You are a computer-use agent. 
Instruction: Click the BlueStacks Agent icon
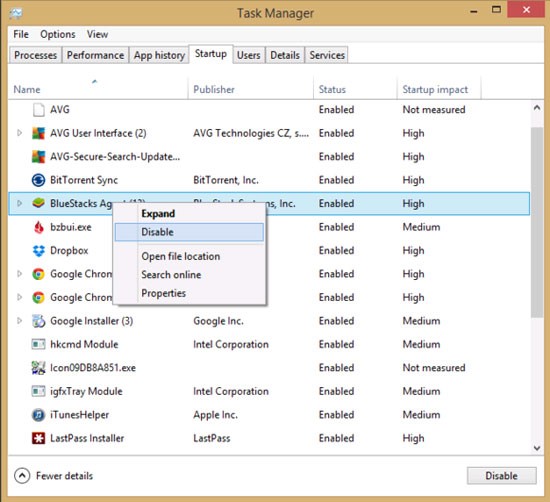pos(38,203)
